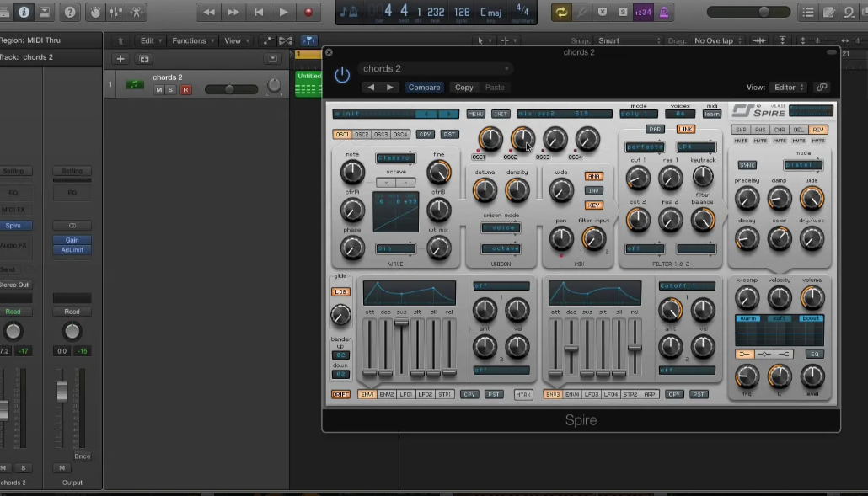Click the Fast Forward transport button
This screenshot has width=868, height=496.
233,12
